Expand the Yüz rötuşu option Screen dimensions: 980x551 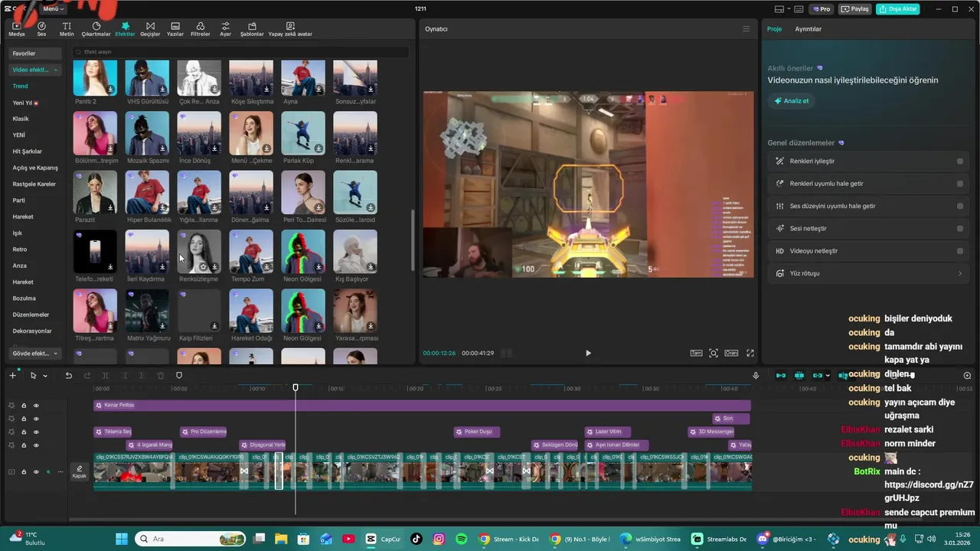pyautogui.click(x=960, y=273)
